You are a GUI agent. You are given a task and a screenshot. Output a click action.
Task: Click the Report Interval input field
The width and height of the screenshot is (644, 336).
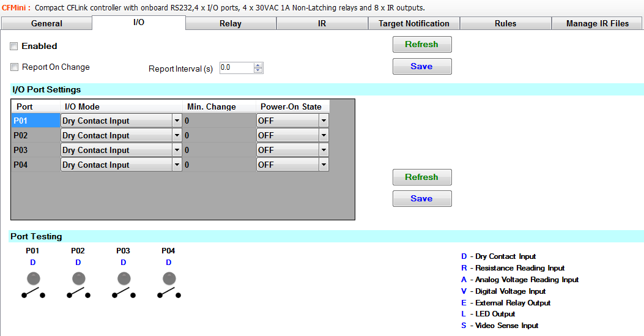pyautogui.click(x=235, y=68)
